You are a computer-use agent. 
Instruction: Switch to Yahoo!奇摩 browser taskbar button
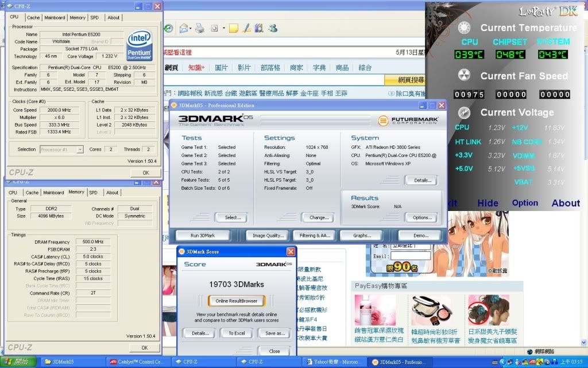tap(334, 362)
